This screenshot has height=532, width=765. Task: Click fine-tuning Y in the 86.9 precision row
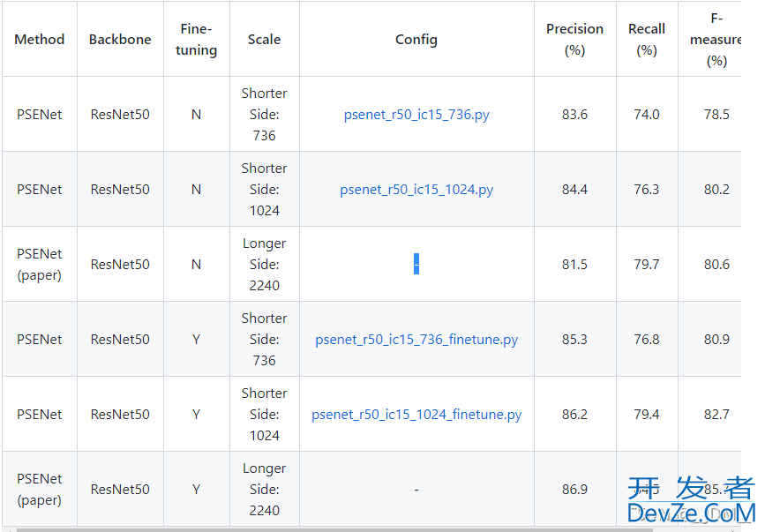196,490
